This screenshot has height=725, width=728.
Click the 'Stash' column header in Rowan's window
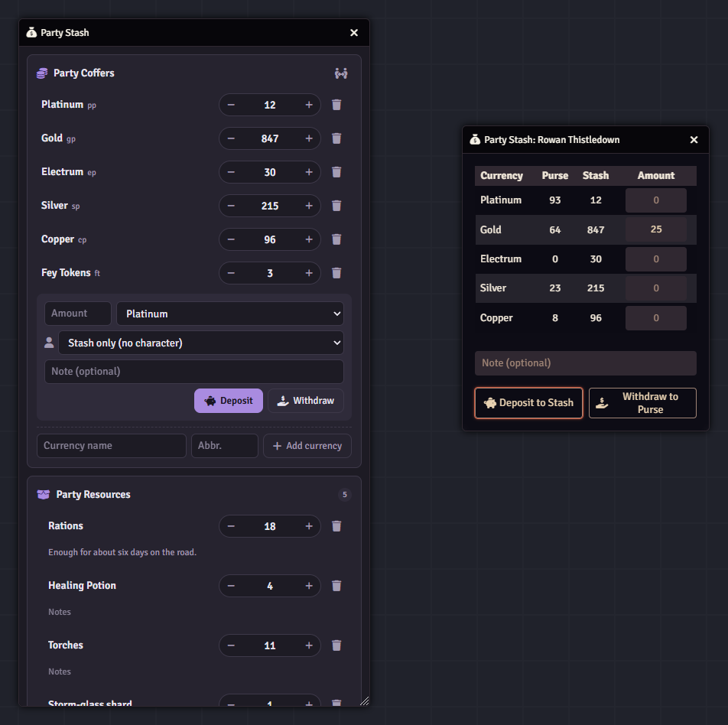(x=596, y=176)
